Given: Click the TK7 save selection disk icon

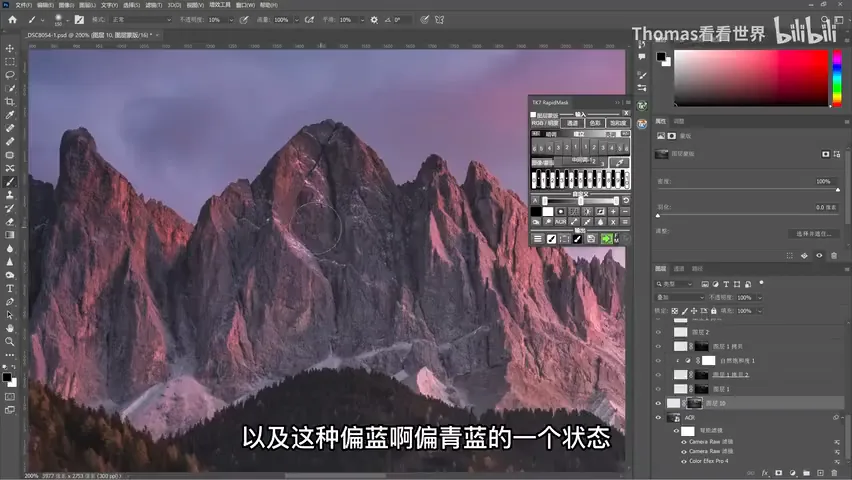Looking at the screenshot, I should (591, 239).
